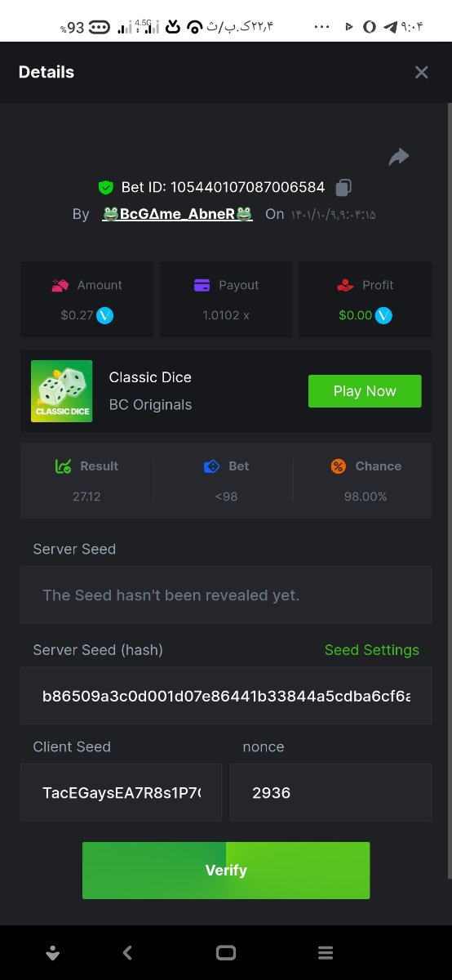The image size is (452, 980).
Task: Copy the Bet ID
Action: (343, 188)
